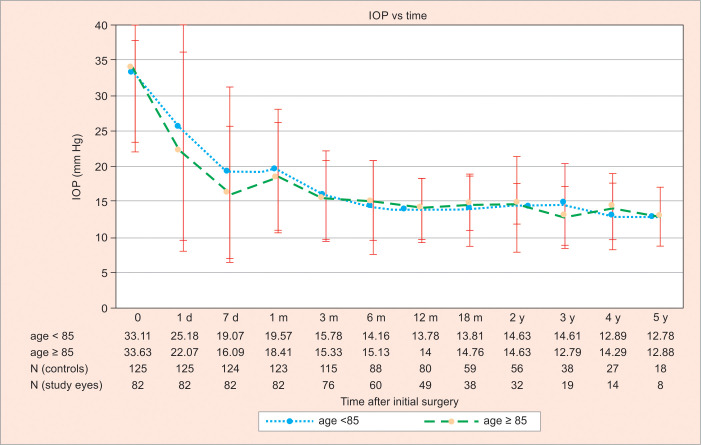This screenshot has width=701, height=445.
Task: Click the chart title 'IOP vs time'
Action: coord(393,14)
